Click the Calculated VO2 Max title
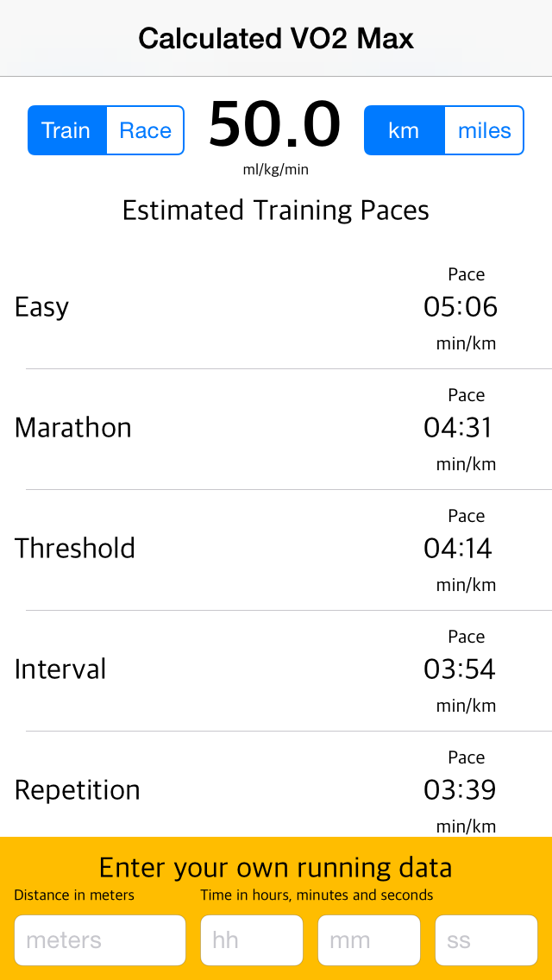Image resolution: width=552 pixels, height=980 pixels. tap(275, 38)
